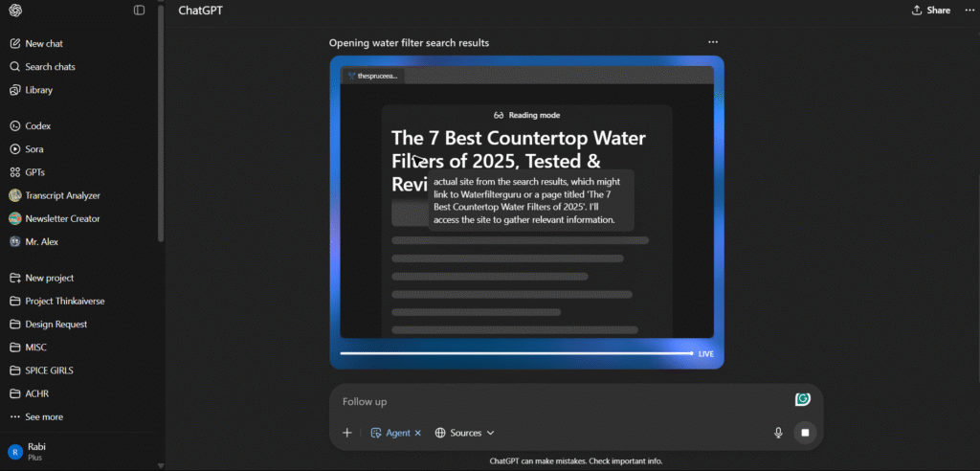Click the New project folder-plus icon

(15, 279)
